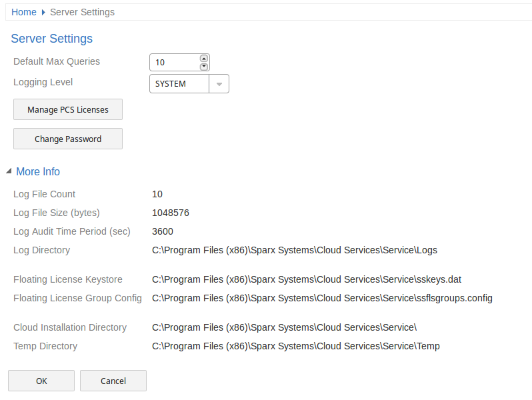This screenshot has height=400, width=532.
Task: Click the More Info section heading
Action: (x=38, y=172)
